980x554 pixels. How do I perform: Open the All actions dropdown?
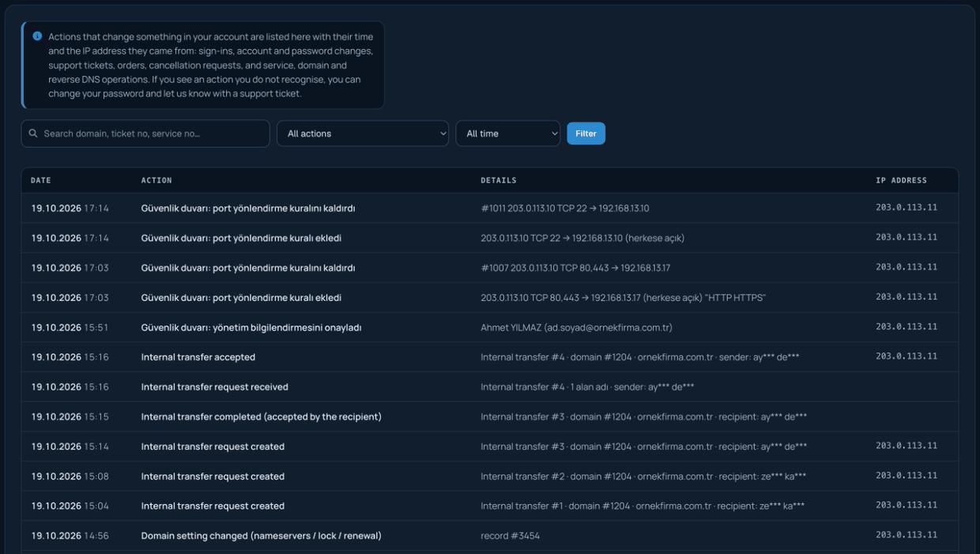[363, 134]
